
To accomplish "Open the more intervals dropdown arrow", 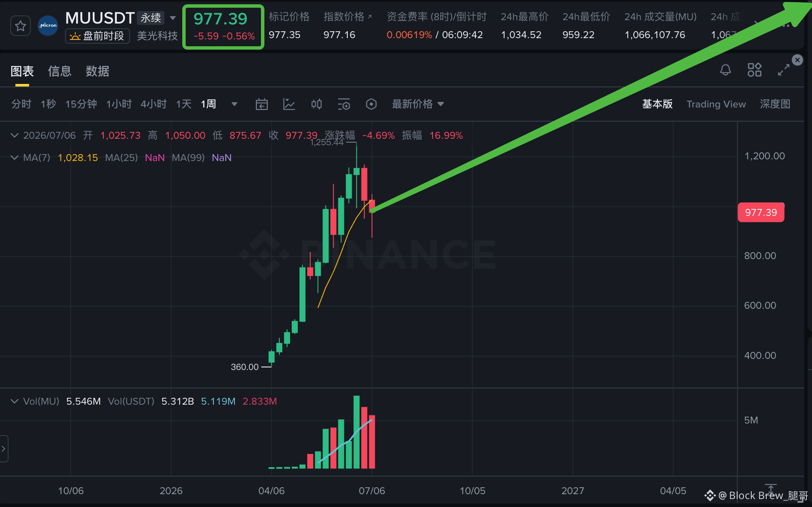I will [x=234, y=104].
